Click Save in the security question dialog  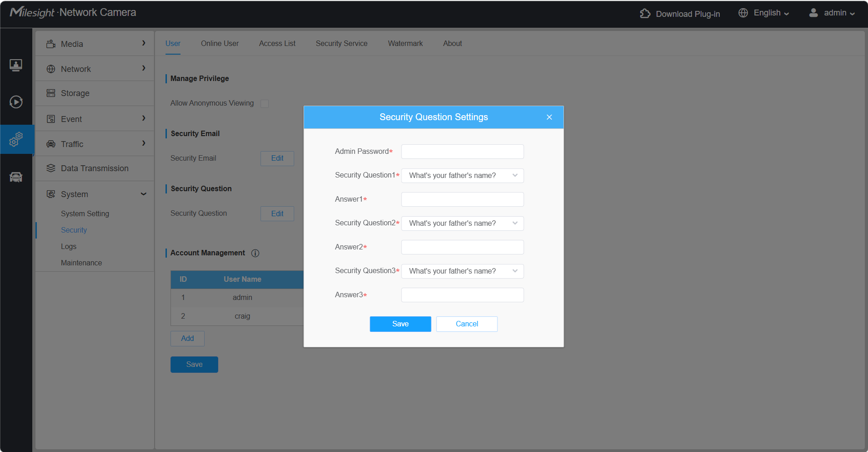coord(400,324)
